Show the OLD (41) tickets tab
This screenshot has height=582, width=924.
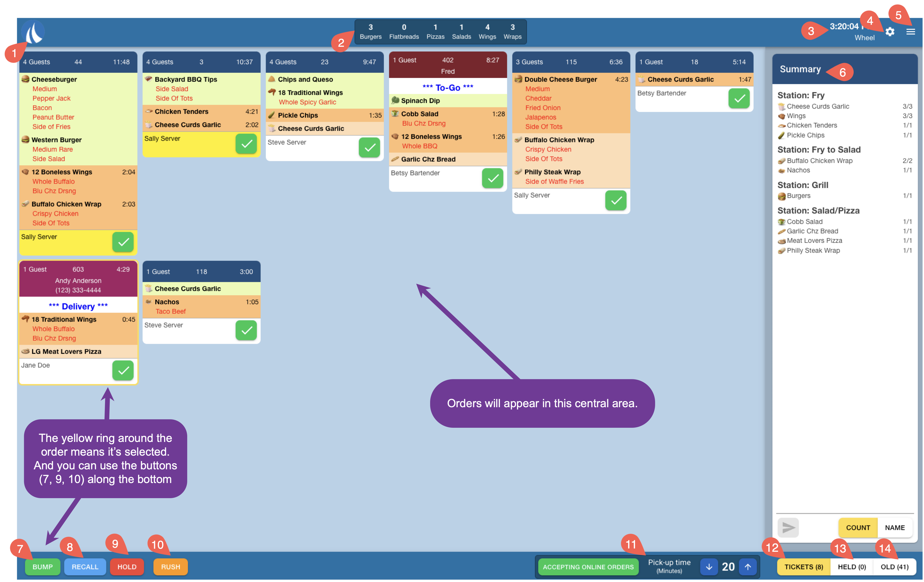point(894,567)
